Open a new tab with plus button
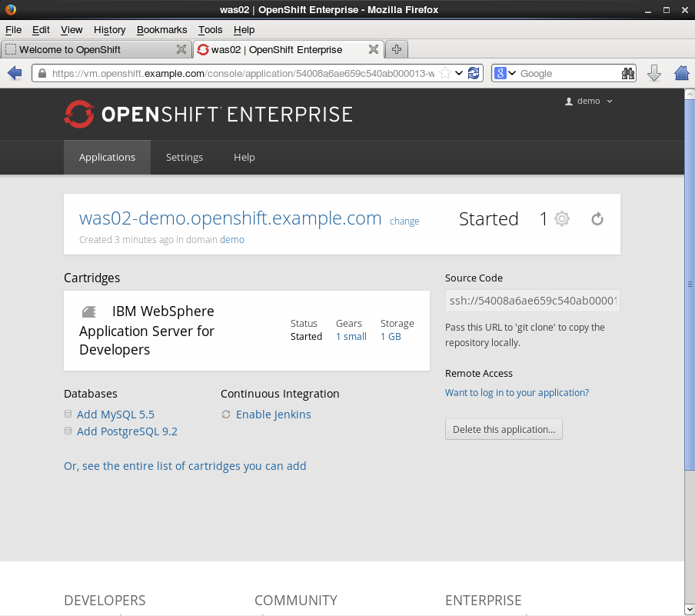The width and height of the screenshot is (695, 616). 396,49
